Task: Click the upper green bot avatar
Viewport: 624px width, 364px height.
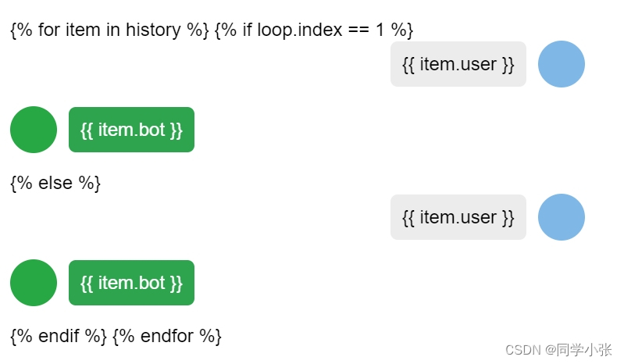Action: coord(34,130)
